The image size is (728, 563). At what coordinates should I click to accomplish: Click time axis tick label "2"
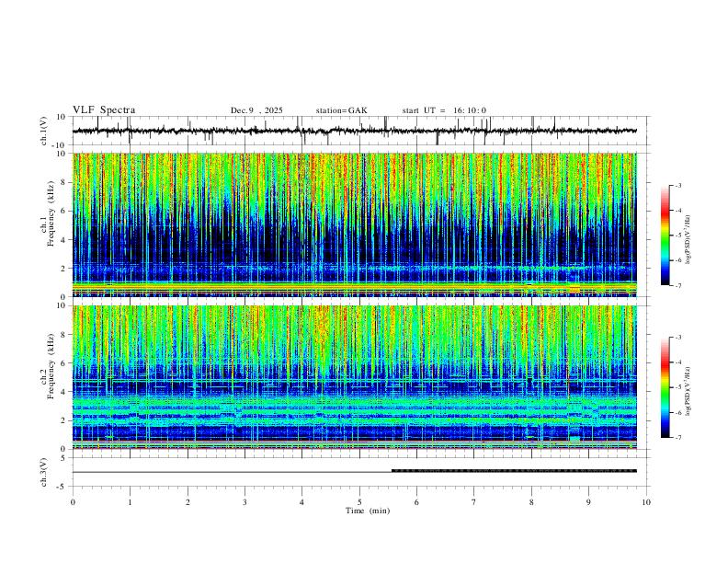[188, 502]
